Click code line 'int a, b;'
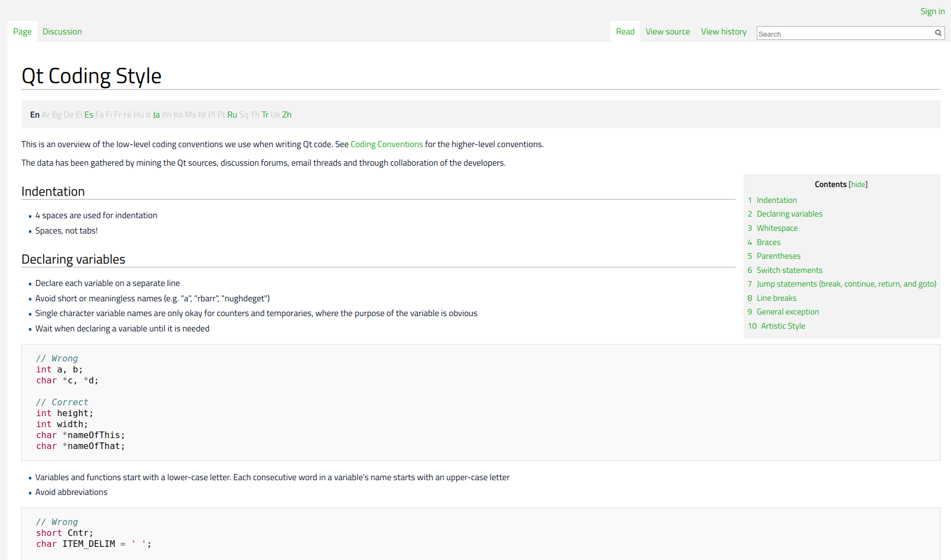Screen dimensions: 951x560 point(60,370)
